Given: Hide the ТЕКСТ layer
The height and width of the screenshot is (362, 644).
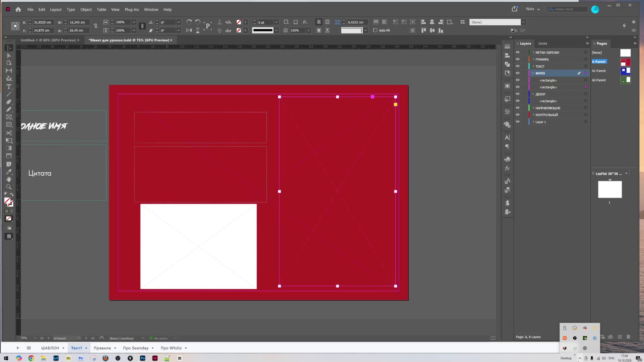Looking at the screenshot, I should (517, 66).
